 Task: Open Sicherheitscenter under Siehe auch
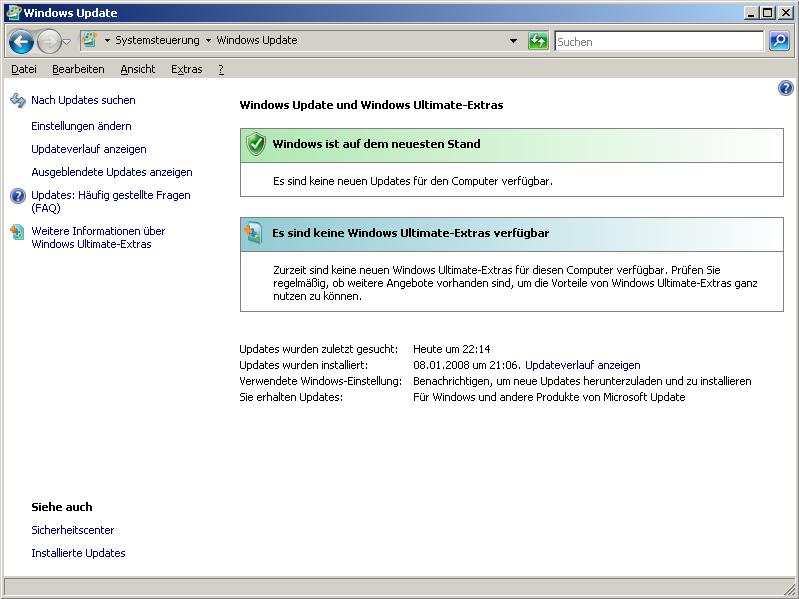(72, 530)
